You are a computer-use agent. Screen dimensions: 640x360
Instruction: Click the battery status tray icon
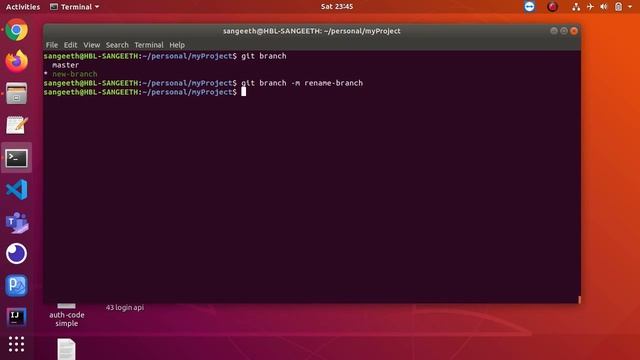(x=618, y=7)
